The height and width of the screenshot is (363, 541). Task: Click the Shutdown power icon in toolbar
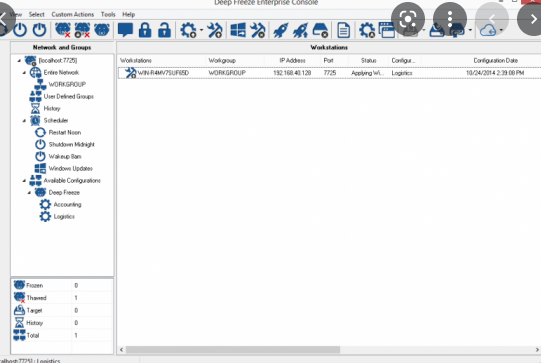(x=20, y=30)
